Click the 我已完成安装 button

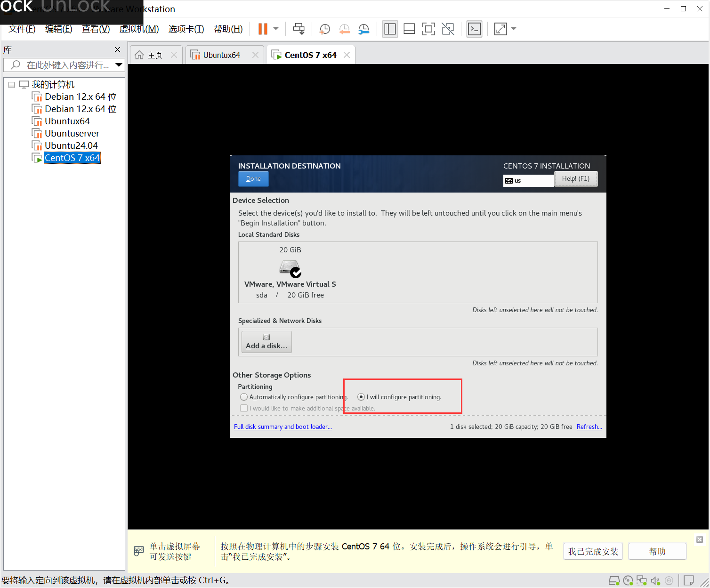tap(593, 551)
